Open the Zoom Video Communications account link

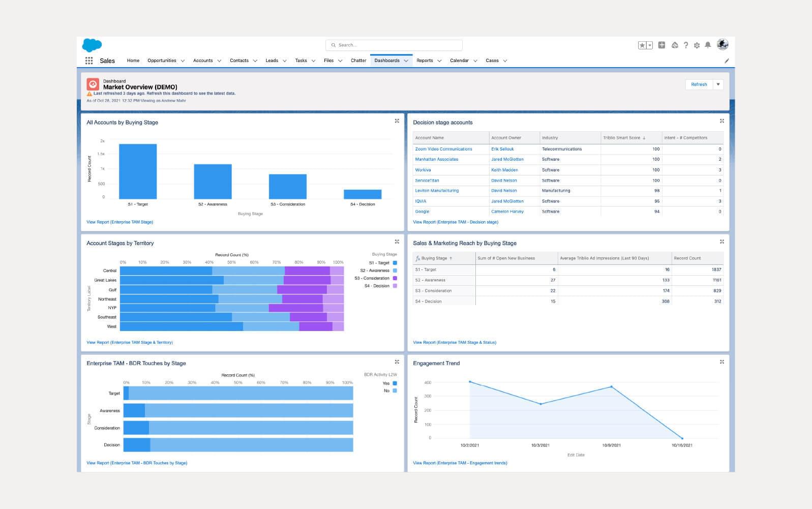pyautogui.click(x=443, y=149)
